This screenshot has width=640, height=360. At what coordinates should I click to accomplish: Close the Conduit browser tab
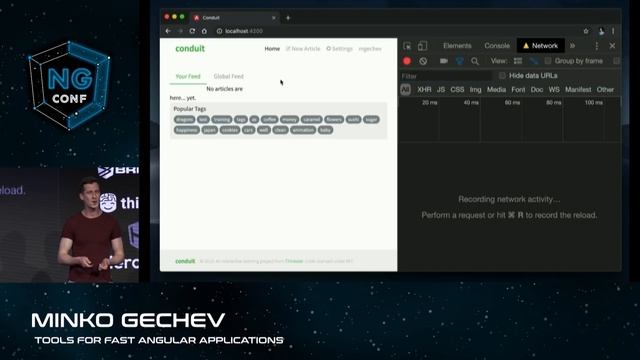273,18
